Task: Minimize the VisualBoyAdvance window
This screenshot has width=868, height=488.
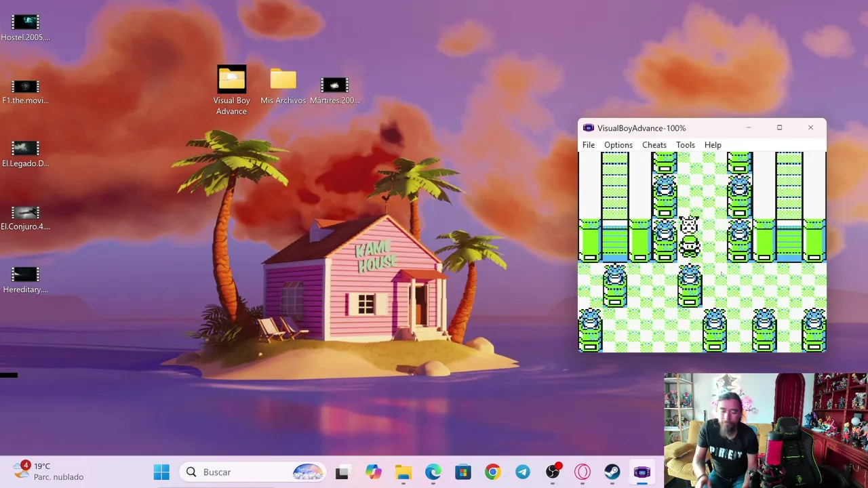Action: pos(749,127)
